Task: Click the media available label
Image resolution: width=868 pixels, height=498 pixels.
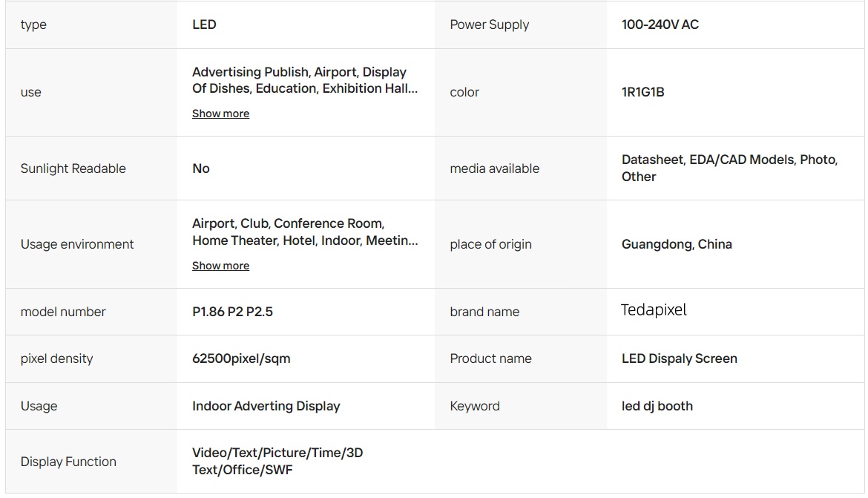Action: (x=494, y=168)
